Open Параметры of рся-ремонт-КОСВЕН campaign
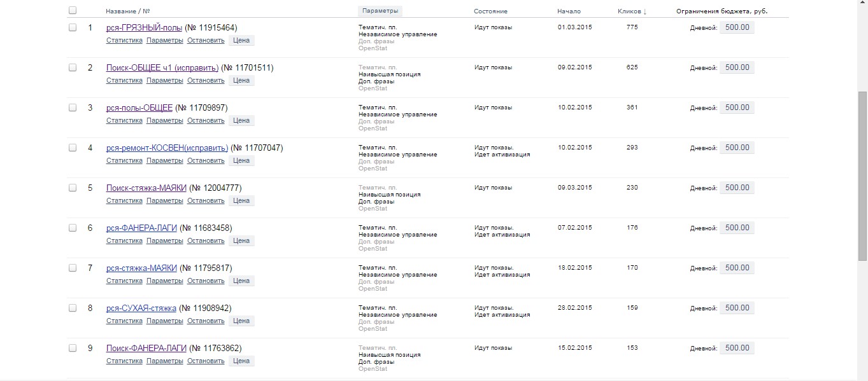 [x=165, y=160]
